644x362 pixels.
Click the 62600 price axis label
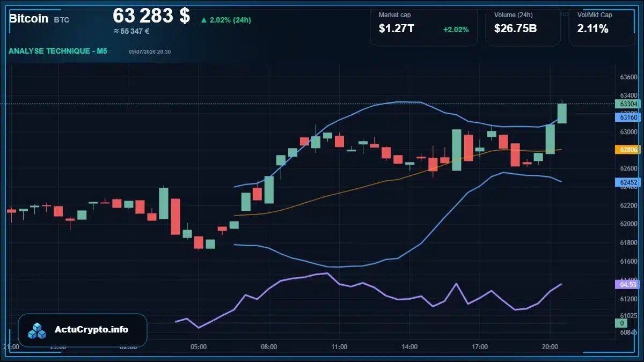628,168
